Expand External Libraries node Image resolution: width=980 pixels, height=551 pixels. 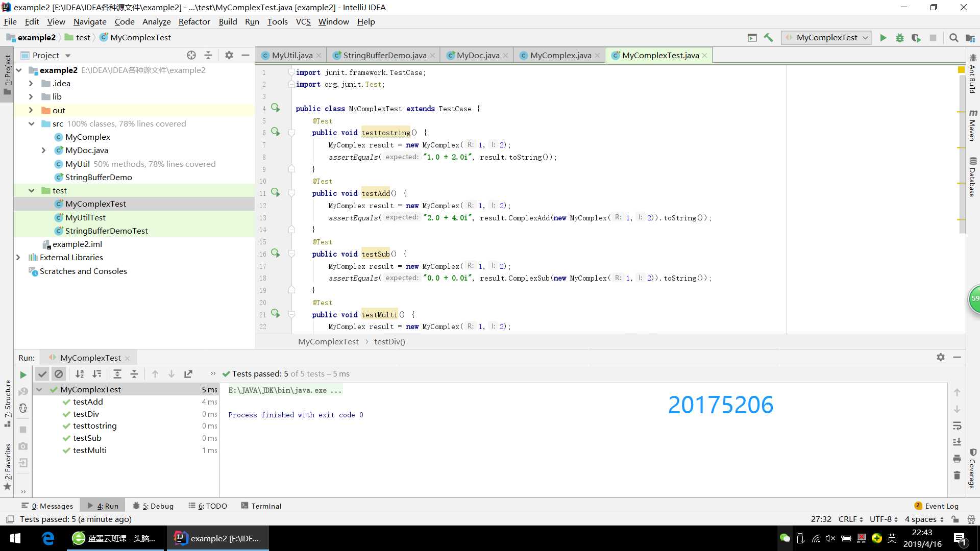[18, 257]
